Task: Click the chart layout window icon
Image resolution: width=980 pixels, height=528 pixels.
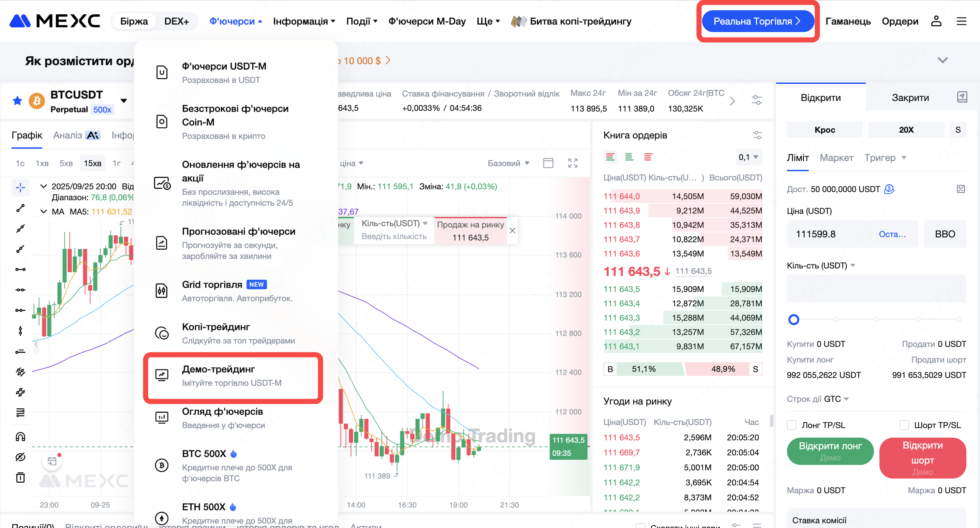Action: point(548,163)
